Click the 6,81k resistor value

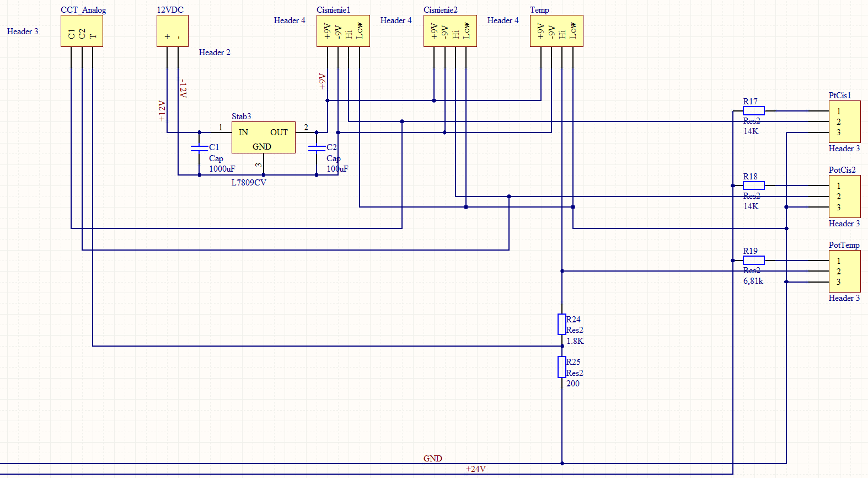(753, 281)
